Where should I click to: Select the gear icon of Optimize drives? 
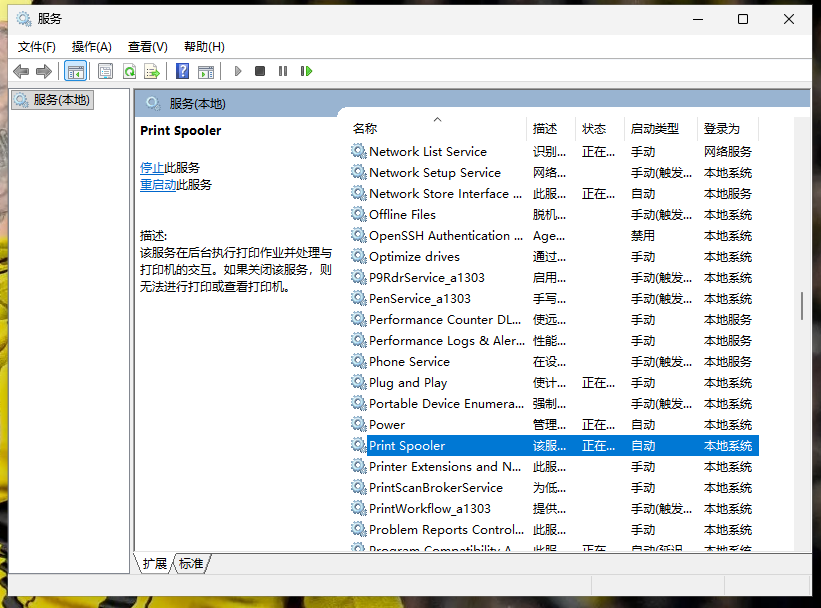[x=359, y=257]
